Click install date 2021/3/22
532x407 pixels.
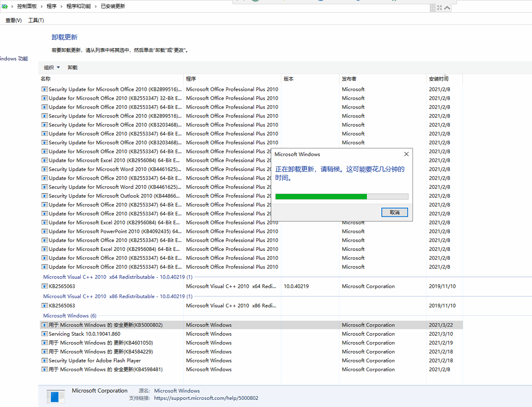tap(441, 325)
